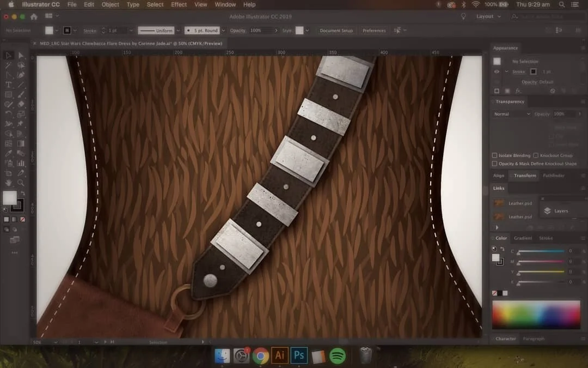
Task: Open the File menu
Action: click(72, 4)
